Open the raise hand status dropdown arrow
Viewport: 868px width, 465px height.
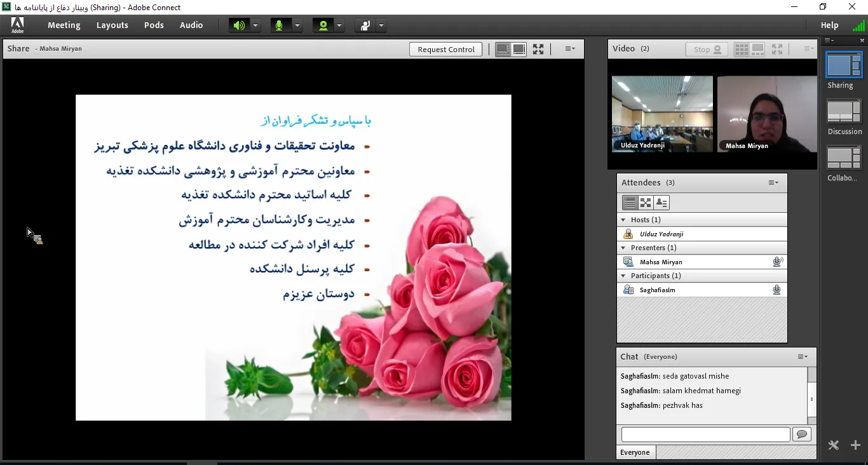pyautogui.click(x=381, y=25)
